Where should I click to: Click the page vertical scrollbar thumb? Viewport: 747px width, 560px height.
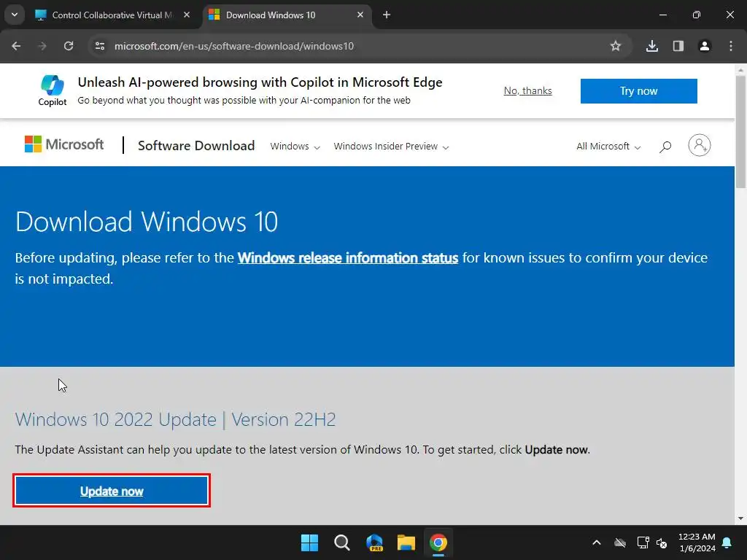tap(741, 131)
